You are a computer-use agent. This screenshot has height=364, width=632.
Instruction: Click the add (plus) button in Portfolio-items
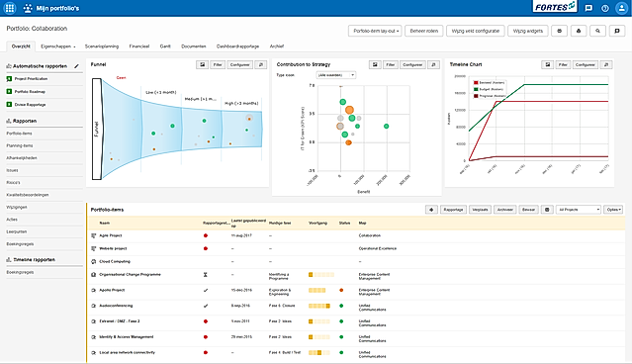point(431,210)
